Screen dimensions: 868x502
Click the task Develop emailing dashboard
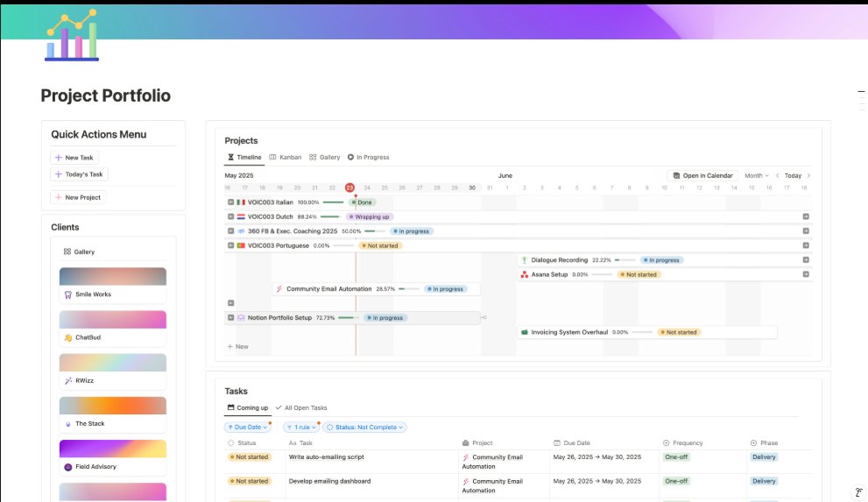(330, 482)
